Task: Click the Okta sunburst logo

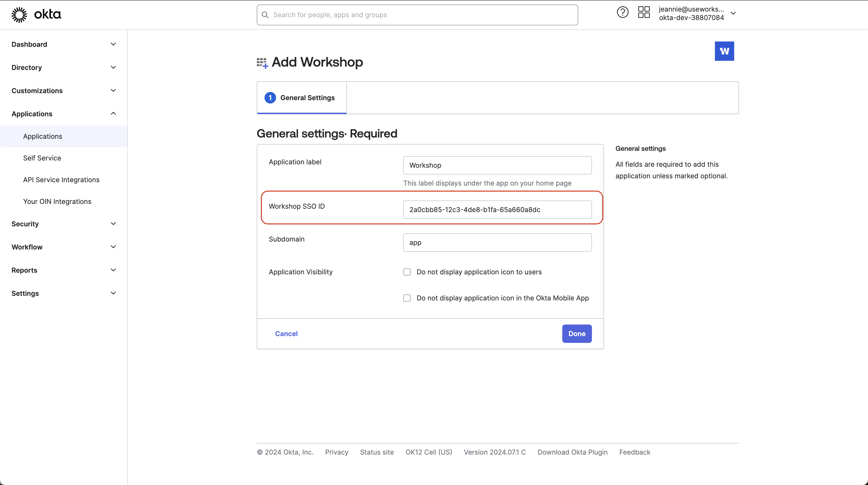Action: tap(19, 14)
